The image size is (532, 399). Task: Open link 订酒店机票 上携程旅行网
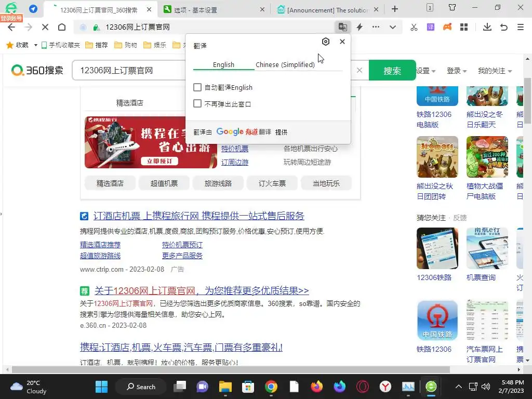click(199, 216)
